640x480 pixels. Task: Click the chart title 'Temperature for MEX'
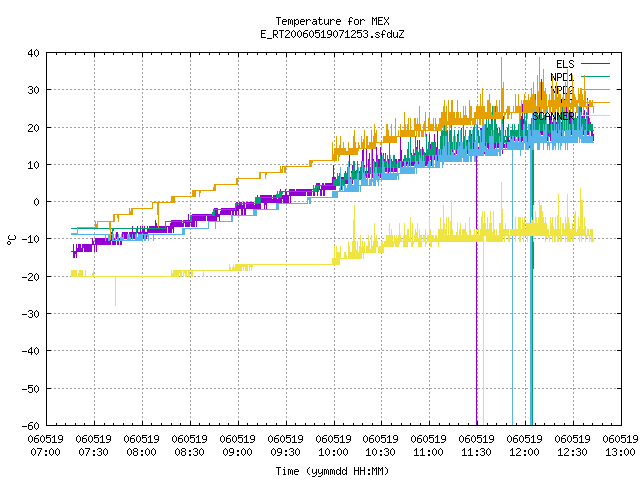[x=332, y=21]
